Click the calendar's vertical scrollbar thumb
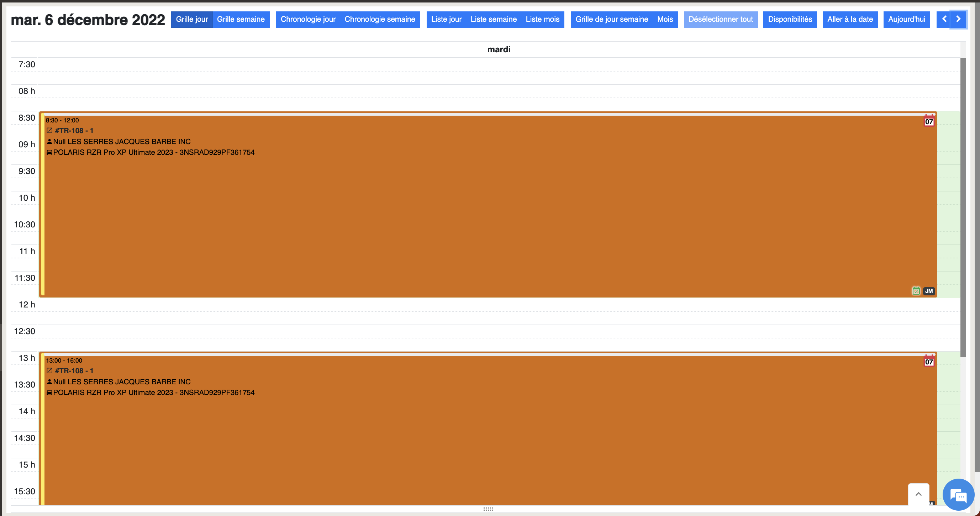The width and height of the screenshot is (980, 516). pos(963,207)
